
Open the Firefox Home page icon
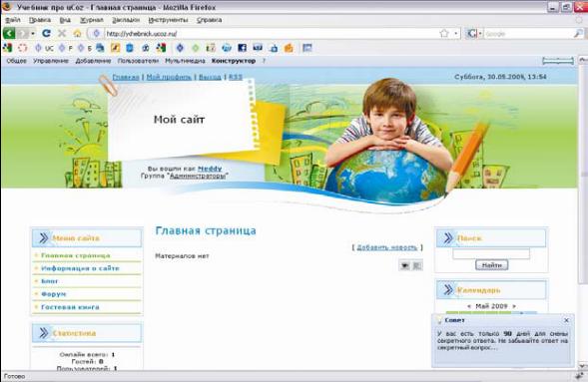click(x=77, y=33)
